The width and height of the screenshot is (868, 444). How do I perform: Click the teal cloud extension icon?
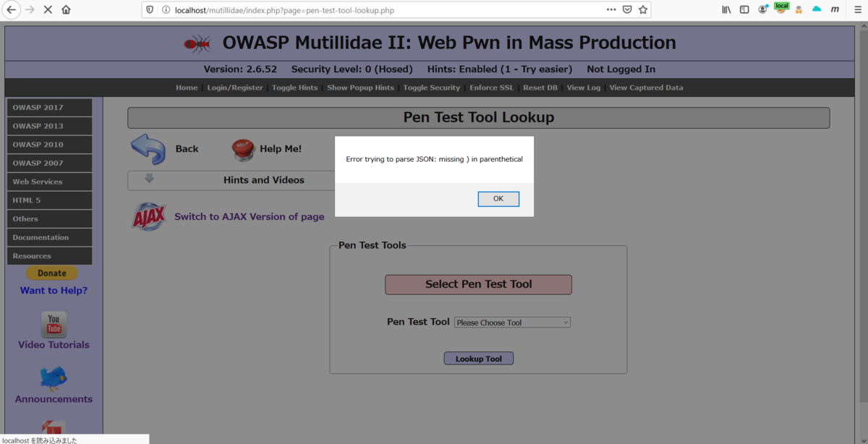pos(817,10)
